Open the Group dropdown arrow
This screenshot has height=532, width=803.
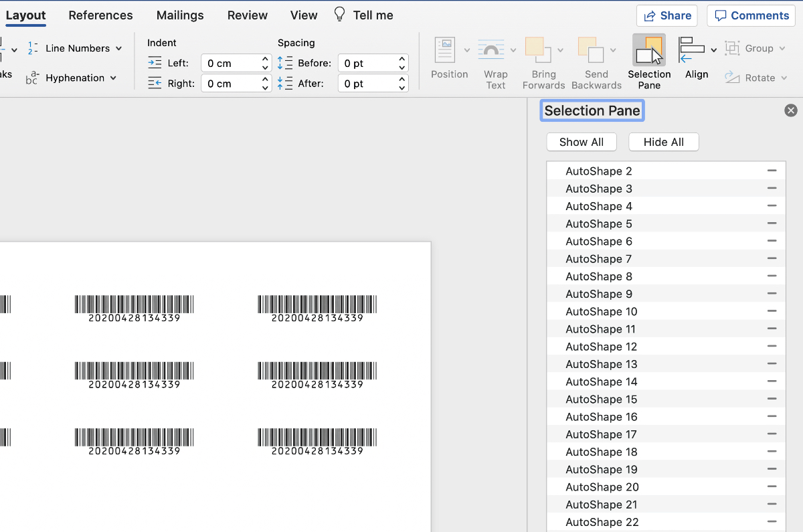tap(782, 48)
